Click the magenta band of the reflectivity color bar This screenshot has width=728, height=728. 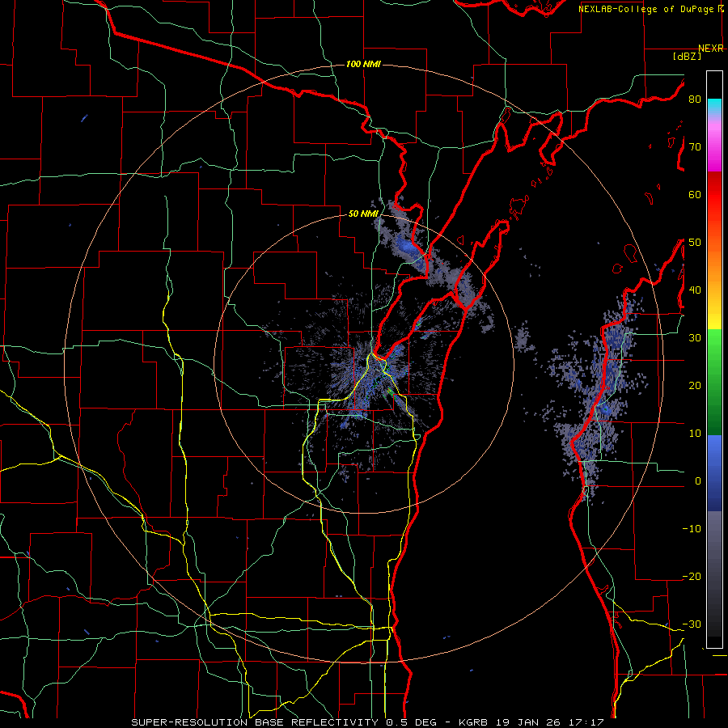pyautogui.click(x=714, y=149)
